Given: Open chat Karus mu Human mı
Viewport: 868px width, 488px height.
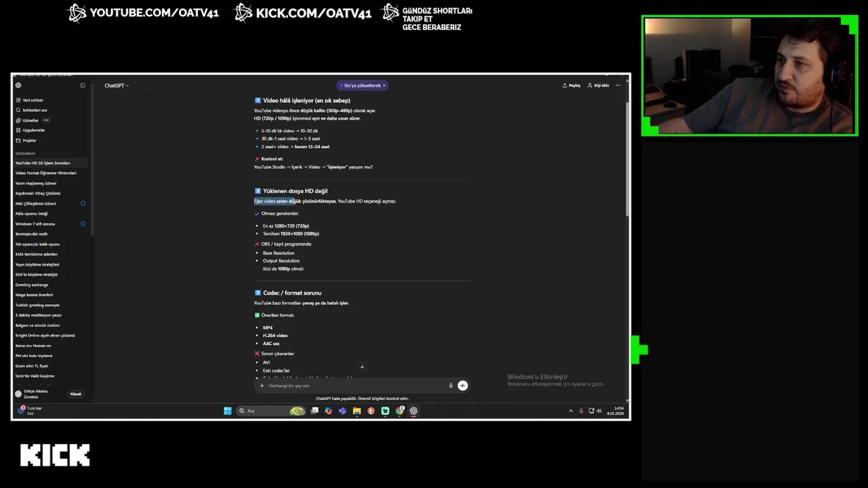Looking at the screenshot, I should (33, 346).
